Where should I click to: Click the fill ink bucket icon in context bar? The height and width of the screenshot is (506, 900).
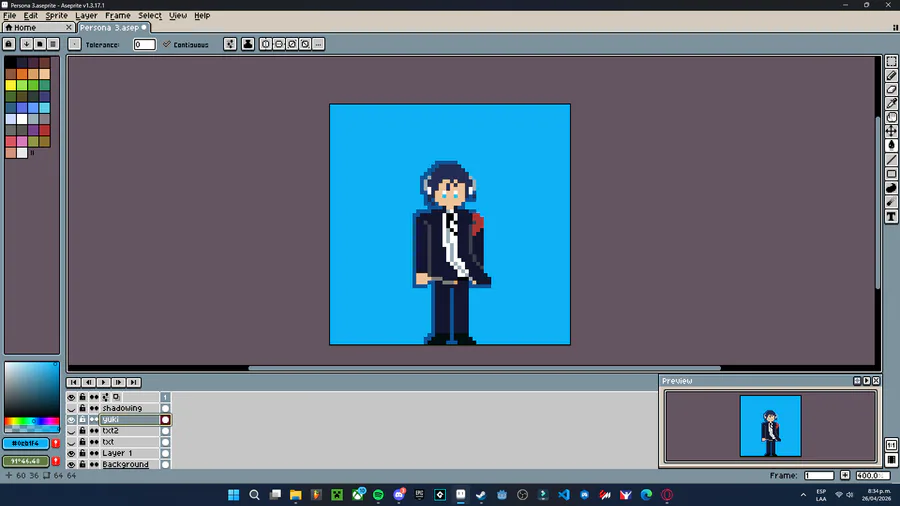pyautogui.click(x=248, y=44)
